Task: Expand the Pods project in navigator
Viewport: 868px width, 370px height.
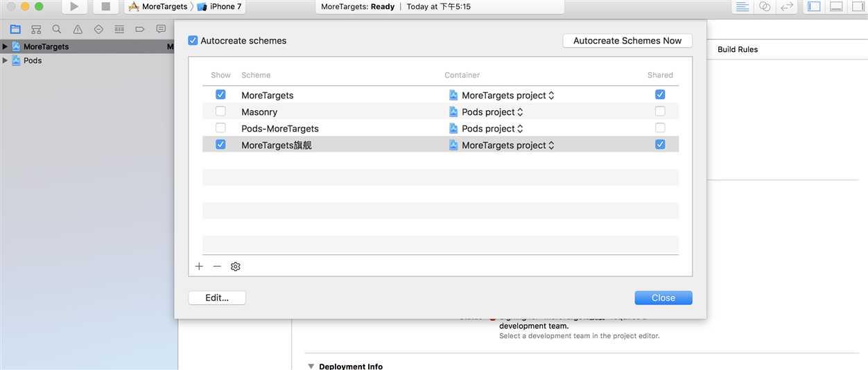Action: pos(5,60)
